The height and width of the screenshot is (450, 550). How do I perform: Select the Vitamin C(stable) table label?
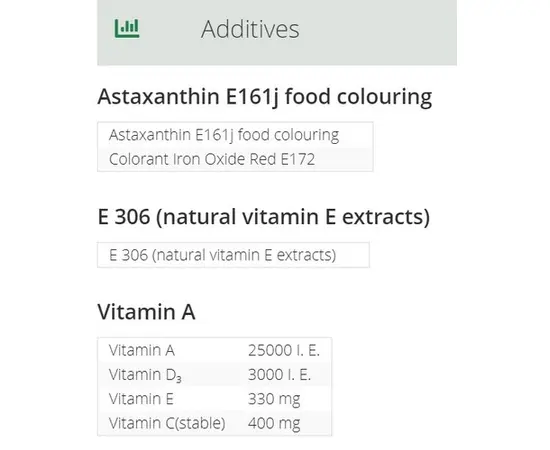point(167,423)
